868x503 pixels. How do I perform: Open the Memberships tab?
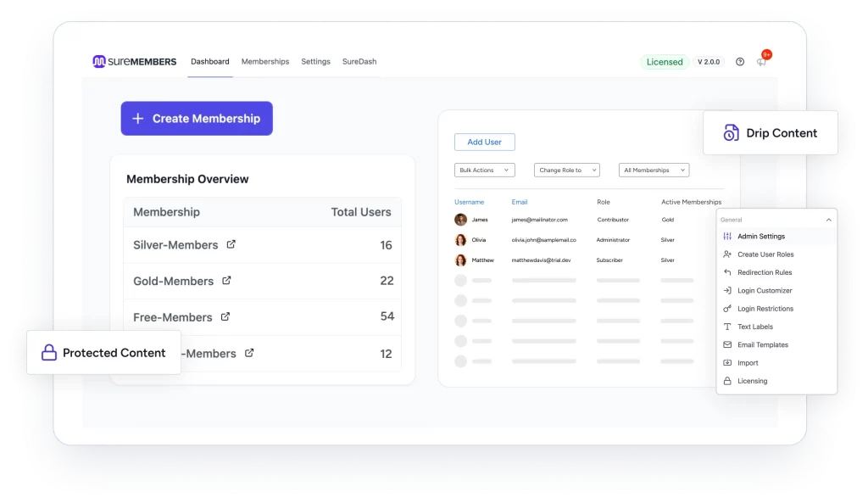pos(265,61)
